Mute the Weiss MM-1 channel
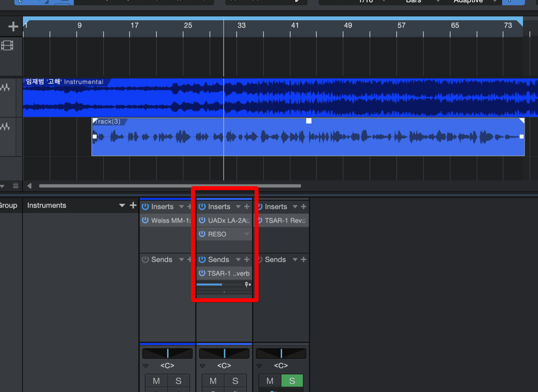 (x=156, y=381)
